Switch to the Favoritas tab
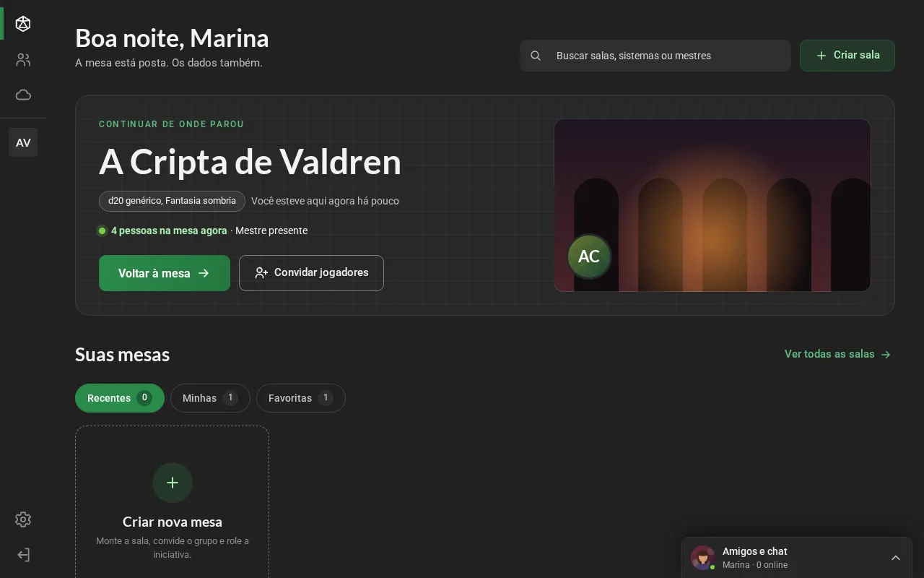Viewport: 924px width, 578px height. [x=301, y=398]
